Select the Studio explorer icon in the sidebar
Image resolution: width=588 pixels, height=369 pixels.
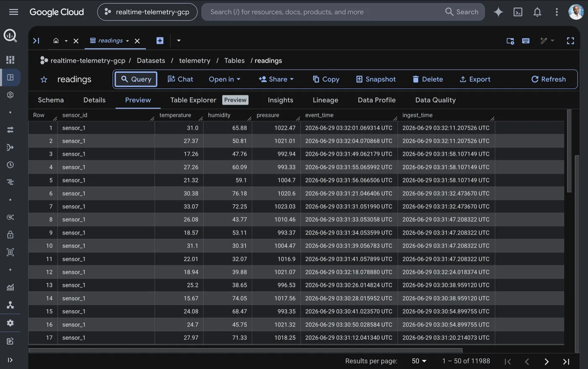pyautogui.click(x=10, y=77)
